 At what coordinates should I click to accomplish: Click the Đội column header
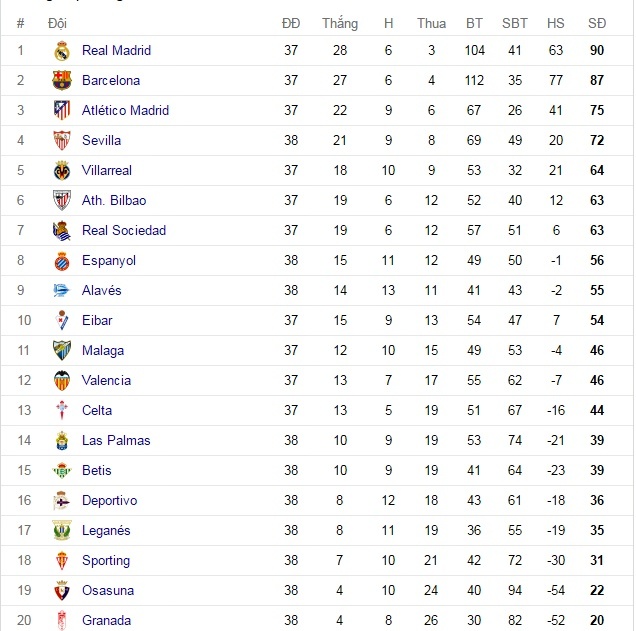[57, 23]
